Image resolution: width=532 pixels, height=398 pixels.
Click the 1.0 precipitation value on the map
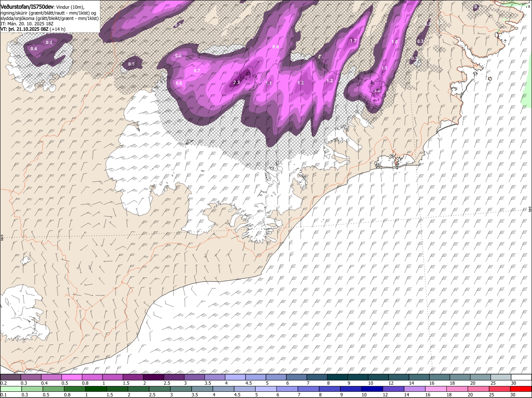[395, 42]
